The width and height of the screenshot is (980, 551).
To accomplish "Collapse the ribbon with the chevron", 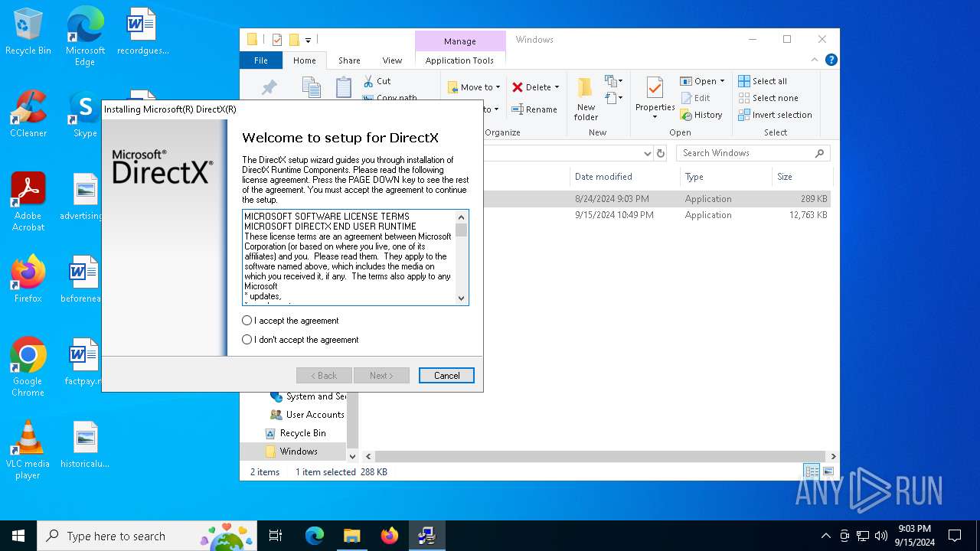I will [x=815, y=60].
